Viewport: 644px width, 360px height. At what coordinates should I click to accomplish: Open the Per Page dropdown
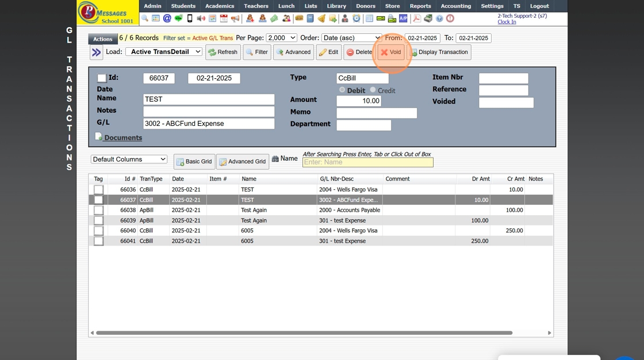(281, 38)
